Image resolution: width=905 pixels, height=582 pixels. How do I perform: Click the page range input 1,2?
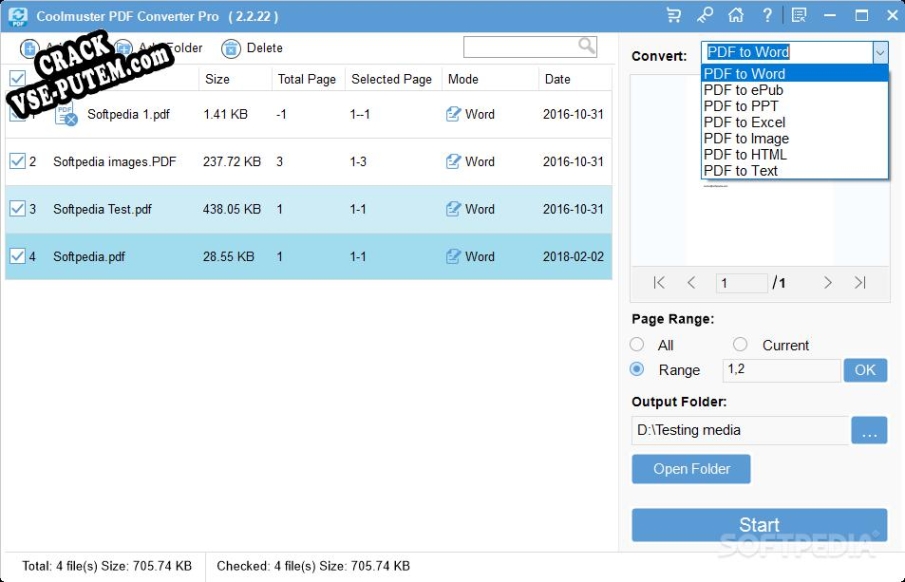781,370
